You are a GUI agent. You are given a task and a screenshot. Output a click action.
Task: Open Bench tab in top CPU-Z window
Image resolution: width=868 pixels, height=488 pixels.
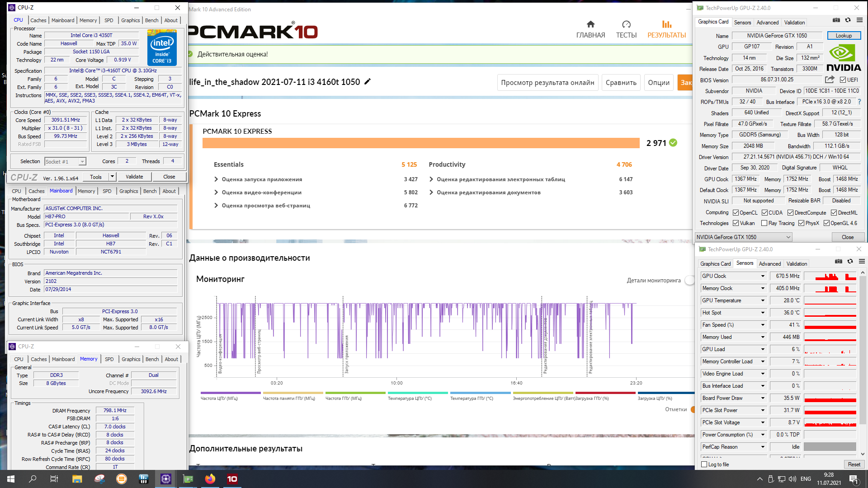[151, 20]
